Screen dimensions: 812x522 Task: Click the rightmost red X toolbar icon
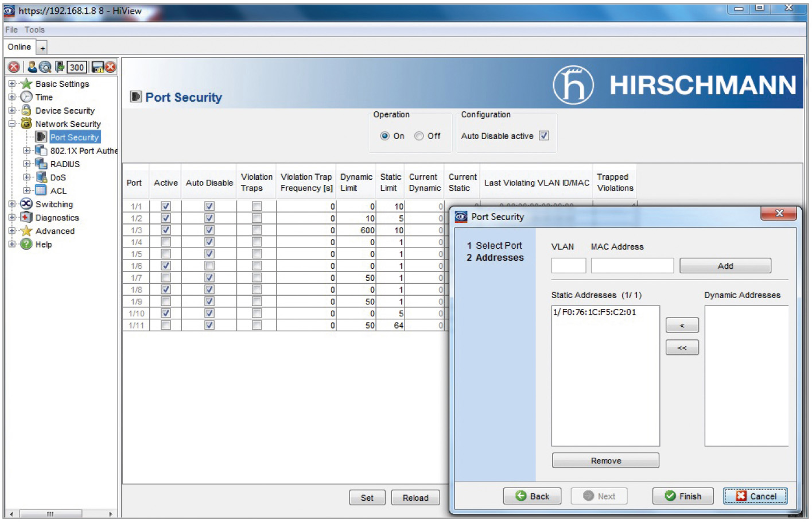tap(110, 67)
